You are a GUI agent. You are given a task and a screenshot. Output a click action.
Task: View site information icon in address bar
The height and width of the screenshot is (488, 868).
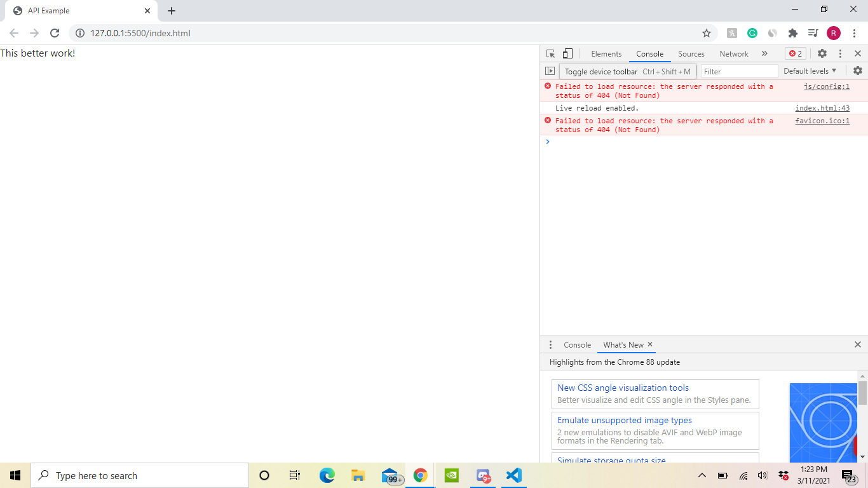tap(80, 33)
